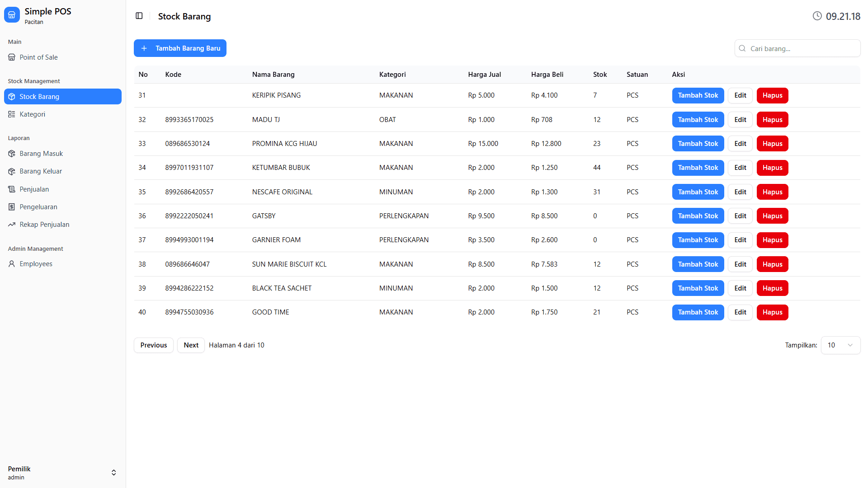Go to Next page of items
This screenshot has height=488, width=868.
191,345
